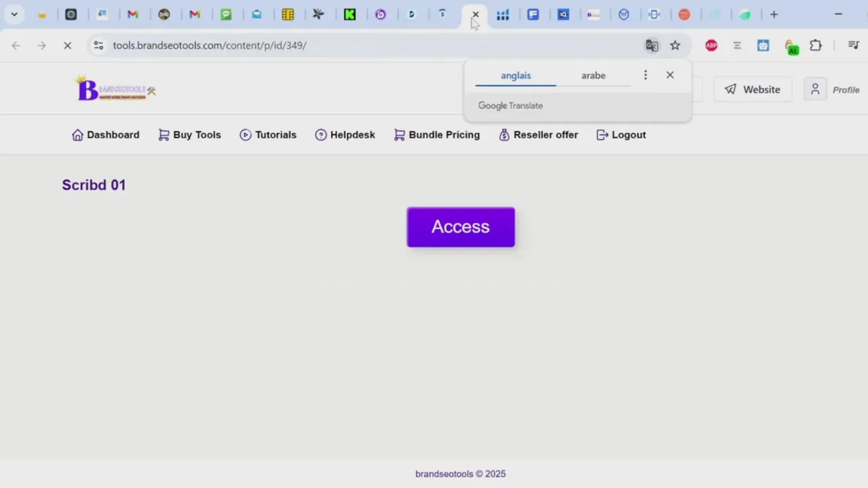Open Reseller offer page
The height and width of the screenshot is (488, 868).
[538, 135]
